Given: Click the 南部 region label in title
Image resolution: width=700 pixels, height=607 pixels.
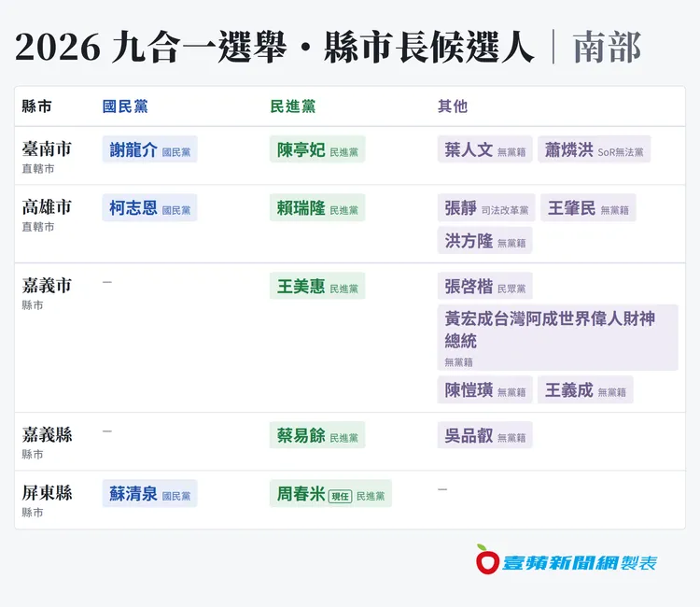Looking at the screenshot, I should (x=607, y=48).
